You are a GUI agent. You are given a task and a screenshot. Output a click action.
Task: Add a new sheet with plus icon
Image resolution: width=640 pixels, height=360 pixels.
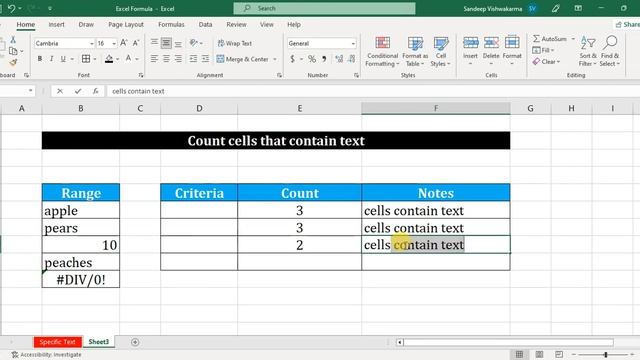coord(135,342)
